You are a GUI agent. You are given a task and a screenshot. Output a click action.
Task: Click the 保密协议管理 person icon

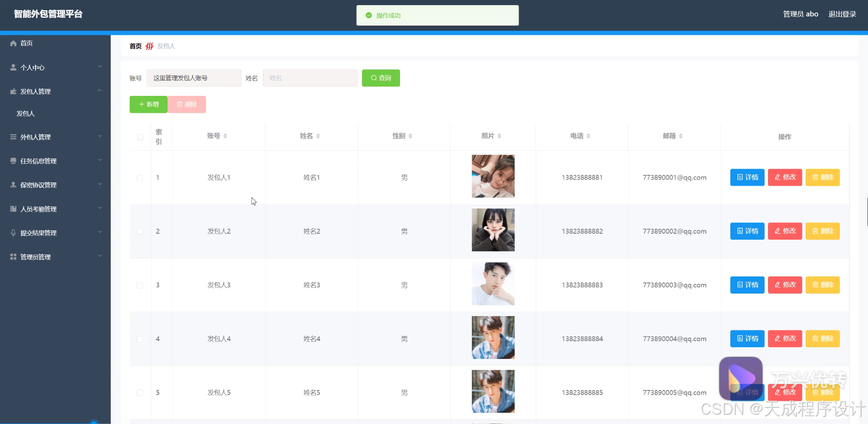pyautogui.click(x=13, y=184)
